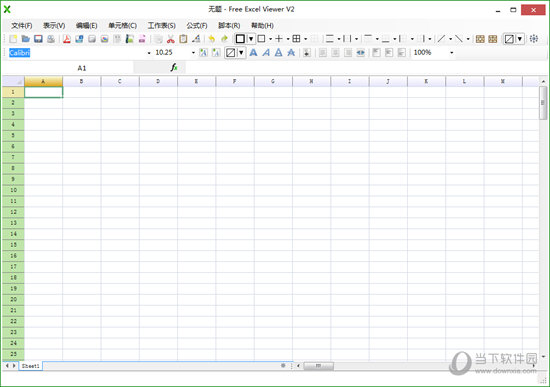550x387 pixels.
Task: Click the pink print document icon
Action: (x=142, y=39)
